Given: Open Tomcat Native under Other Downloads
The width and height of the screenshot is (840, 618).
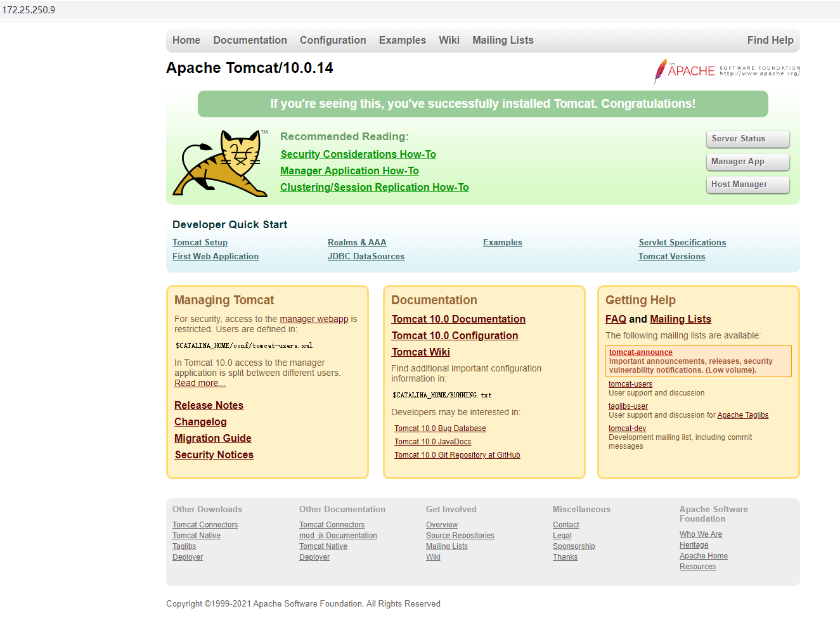Looking at the screenshot, I should pos(197,536).
